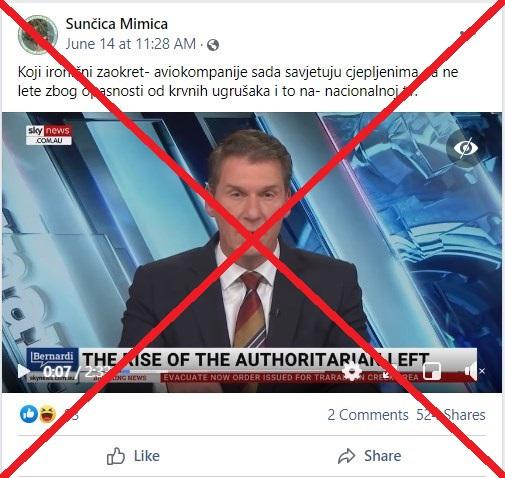View the blue thumbs-up reaction icon
Image resolution: width=505 pixels, height=478 pixels.
[29, 414]
